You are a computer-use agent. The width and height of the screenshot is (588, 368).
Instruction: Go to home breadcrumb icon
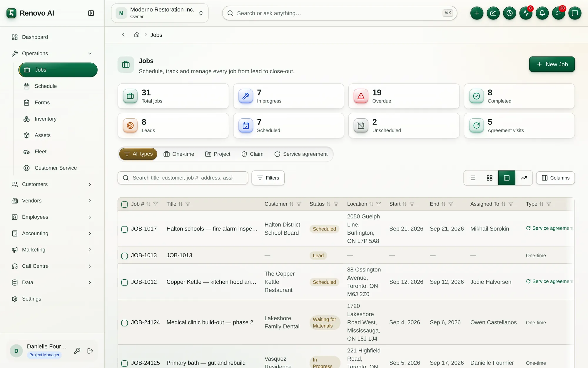(x=137, y=35)
